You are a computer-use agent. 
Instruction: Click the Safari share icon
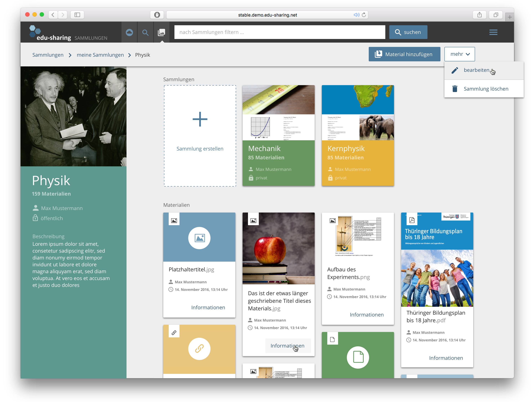480,15
